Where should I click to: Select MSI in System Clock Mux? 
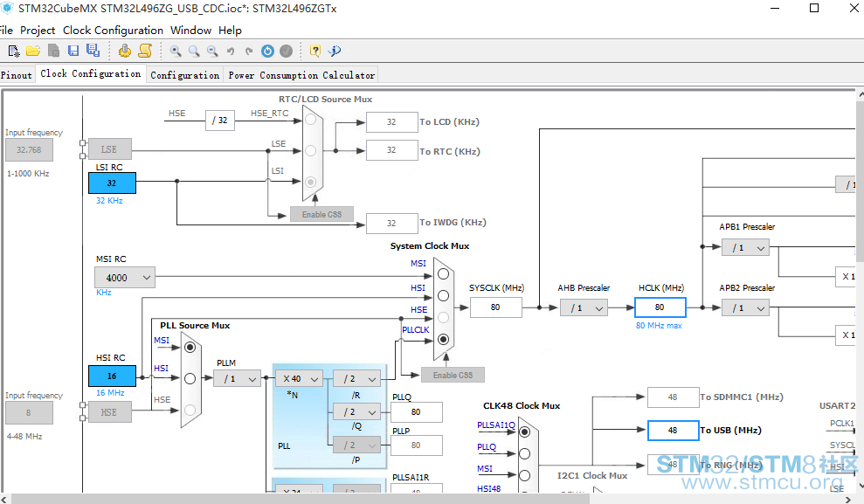point(444,273)
